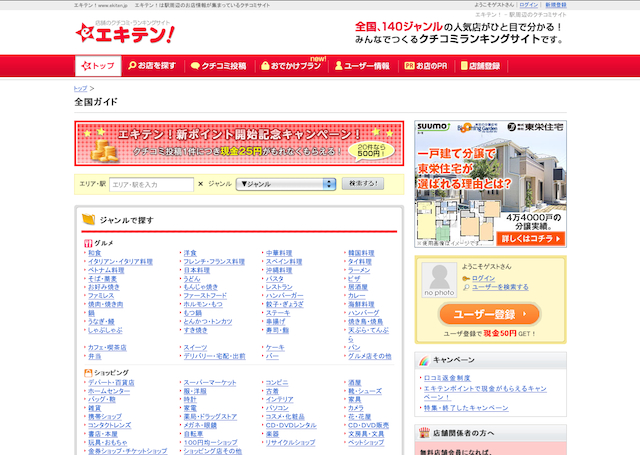Click the 新規登録 link in top header
640x455 pixels.
click(556, 5)
